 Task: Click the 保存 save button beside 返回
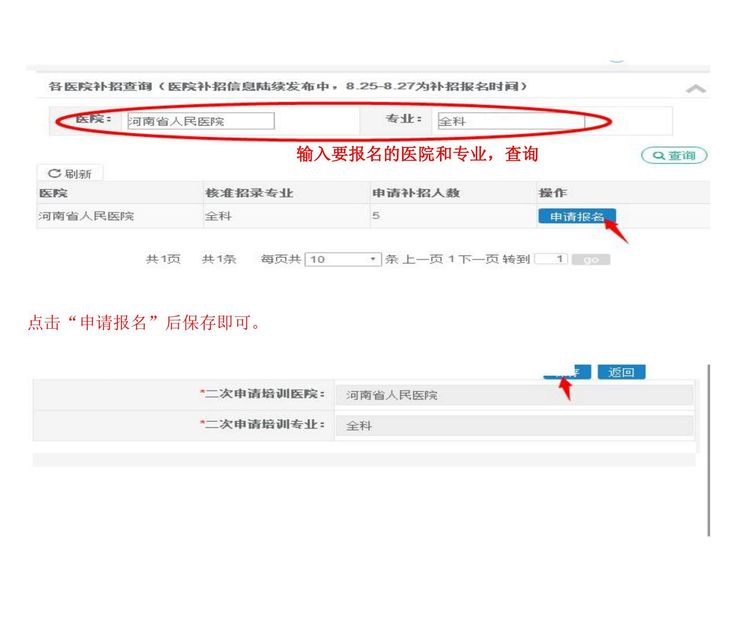[x=566, y=372]
